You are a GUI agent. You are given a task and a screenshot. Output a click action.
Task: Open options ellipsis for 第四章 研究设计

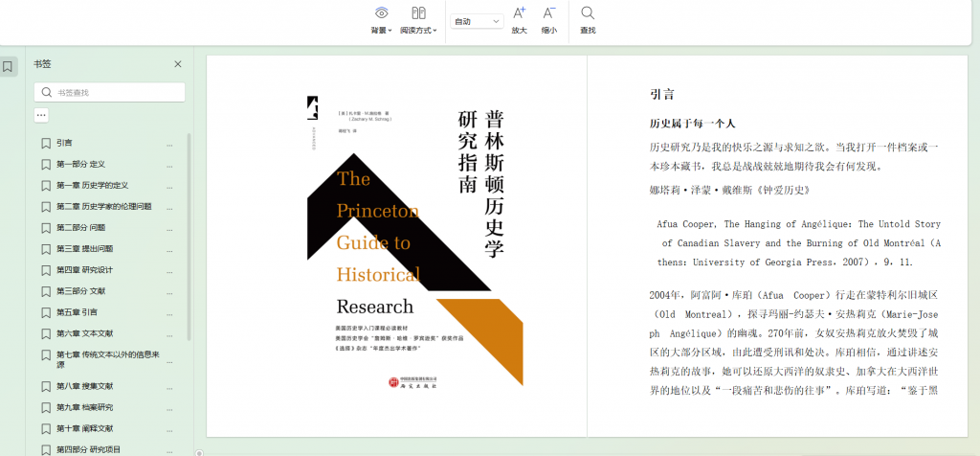[169, 270]
